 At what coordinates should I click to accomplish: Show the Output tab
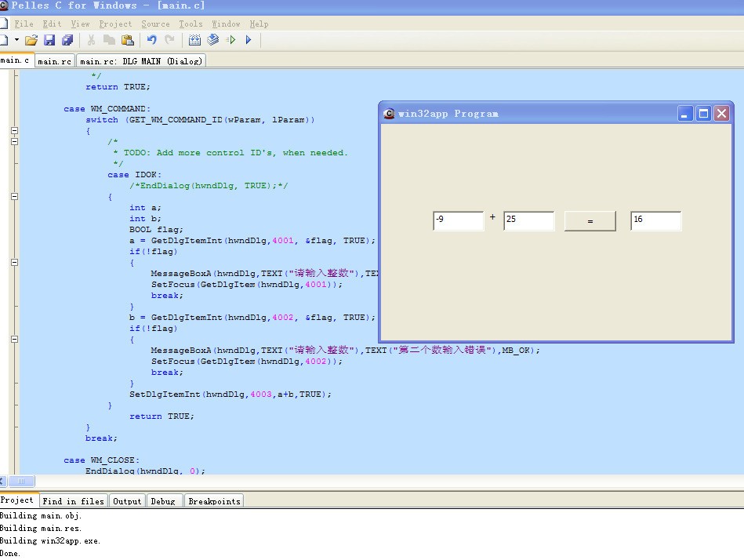[127, 501]
